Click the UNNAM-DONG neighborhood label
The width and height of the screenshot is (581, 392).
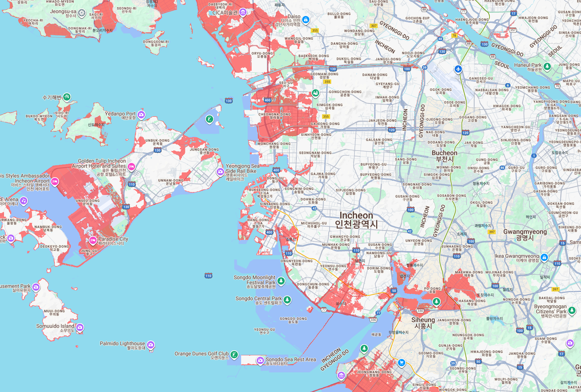point(171,182)
